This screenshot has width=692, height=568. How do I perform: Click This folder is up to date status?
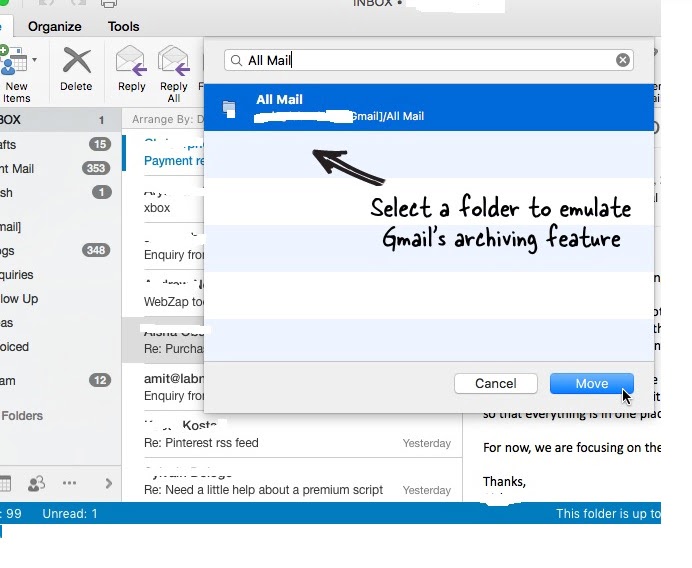click(608, 514)
